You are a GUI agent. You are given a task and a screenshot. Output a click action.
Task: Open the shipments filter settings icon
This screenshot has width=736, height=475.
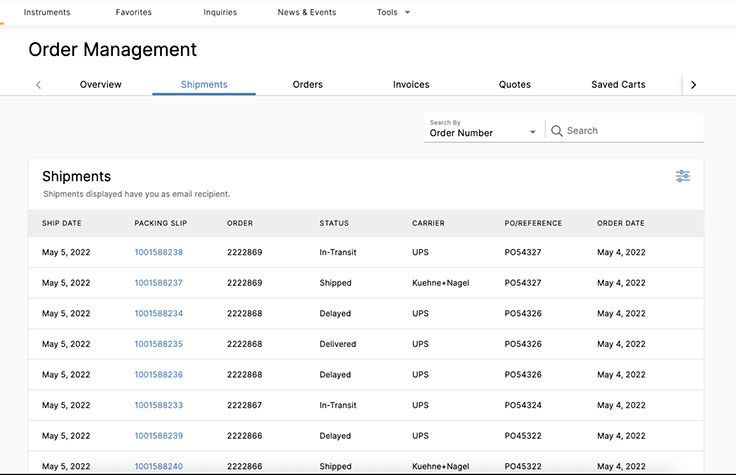(682, 176)
